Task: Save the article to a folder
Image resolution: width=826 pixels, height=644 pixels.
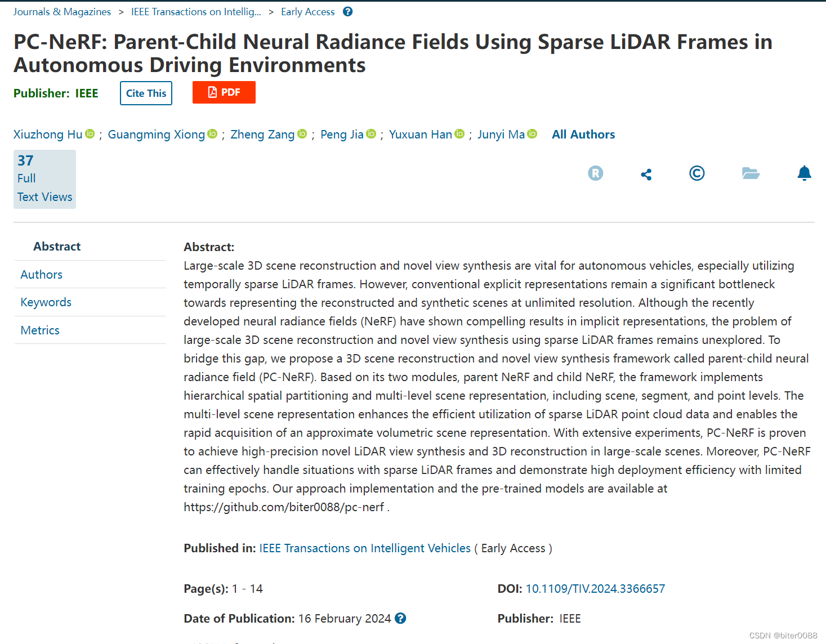Action: coord(751,173)
